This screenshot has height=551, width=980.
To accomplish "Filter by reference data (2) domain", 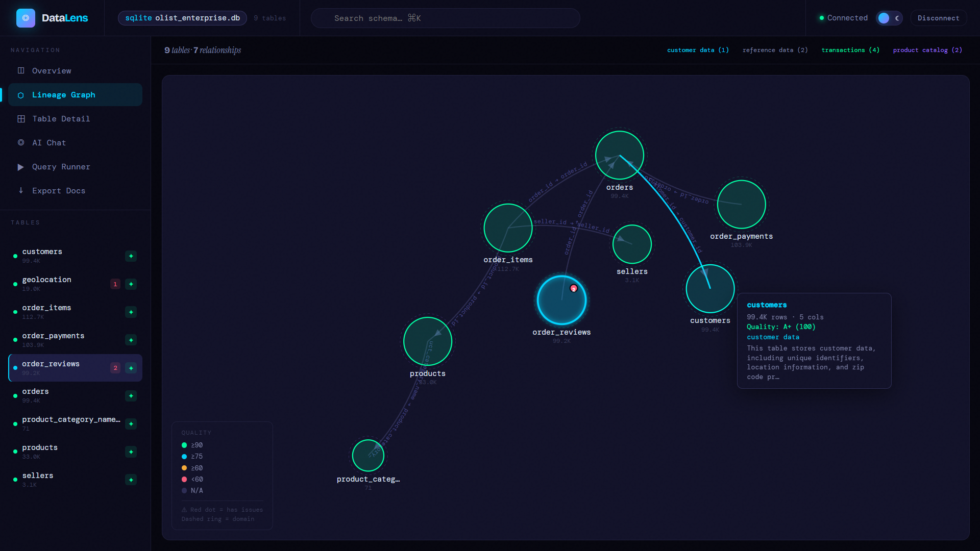I will pos(775,50).
